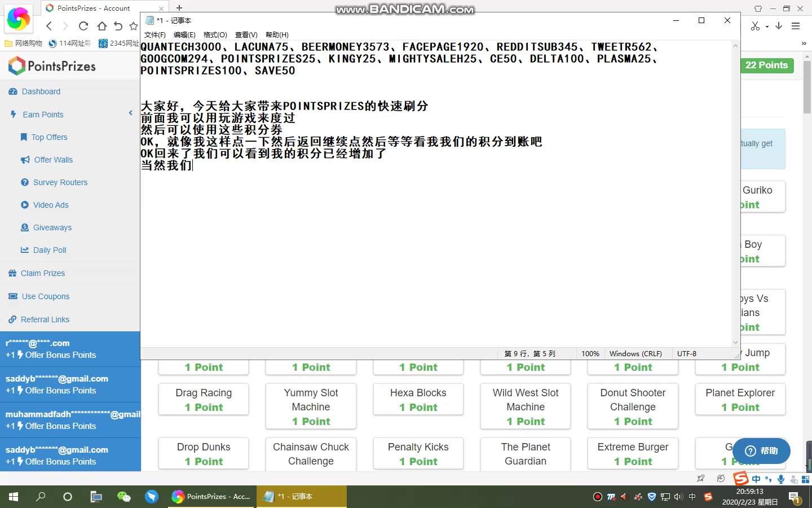The width and height of the screenshot is (812, 508).
Task: Open Notepad 帮助(H) menu
Action: (277, 35)
